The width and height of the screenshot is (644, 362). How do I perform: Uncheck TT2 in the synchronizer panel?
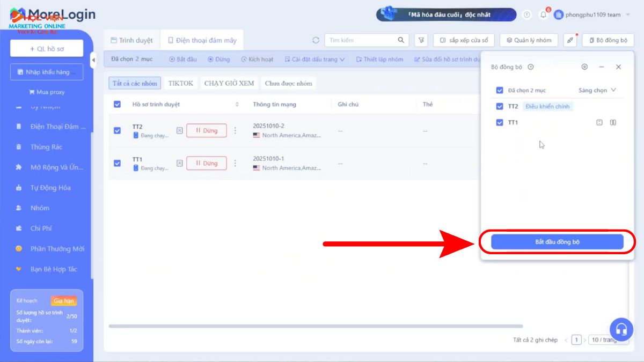(x=500, y=106)
